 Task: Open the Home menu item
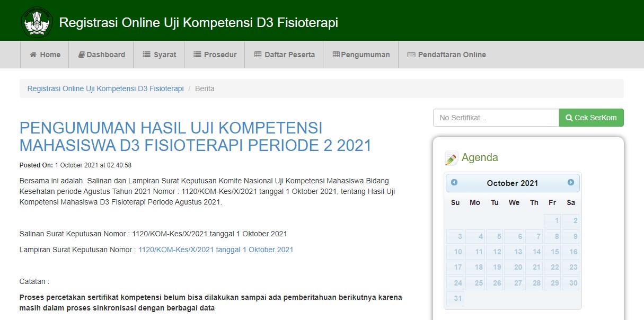pos(45,55)
